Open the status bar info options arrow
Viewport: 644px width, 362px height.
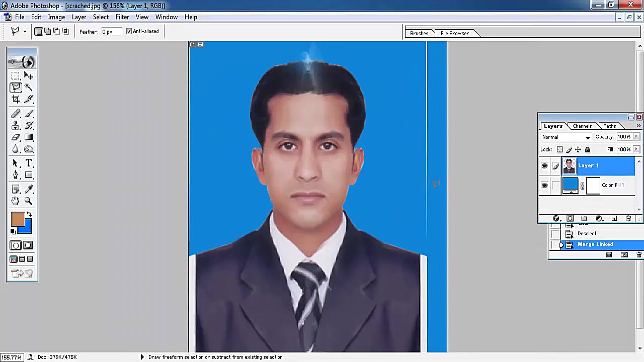[x=142, y=357]
